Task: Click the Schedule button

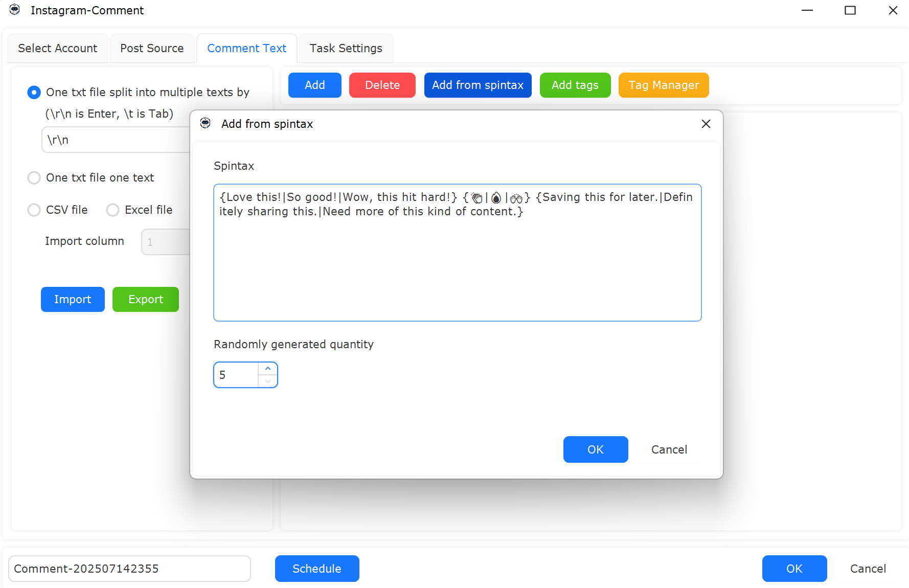Action: tap(317, 569)
